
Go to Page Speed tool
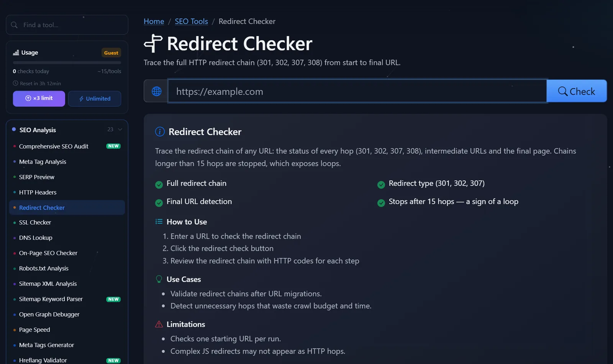(x=67, y=330)
